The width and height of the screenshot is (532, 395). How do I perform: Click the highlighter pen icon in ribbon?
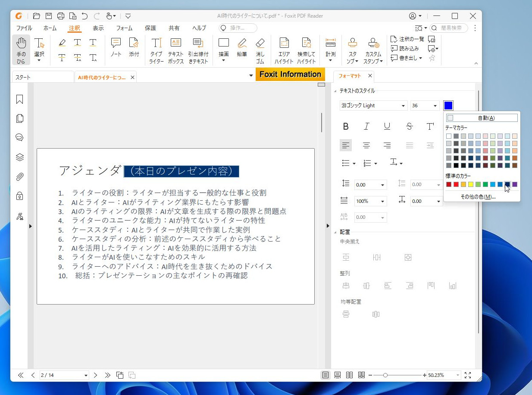coord(62,42)
